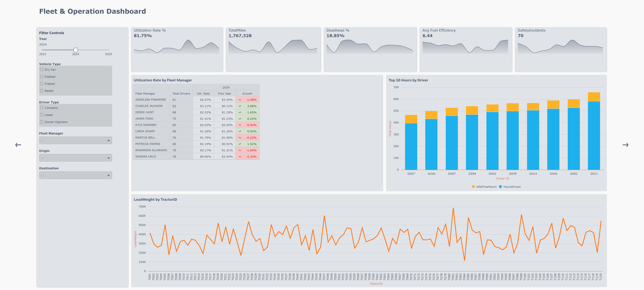The width and height of the screenshot is (644, 290).
Task: Open the Utilization Rate % KPI card
Action: pyautogui.click(x=177, y=50)
